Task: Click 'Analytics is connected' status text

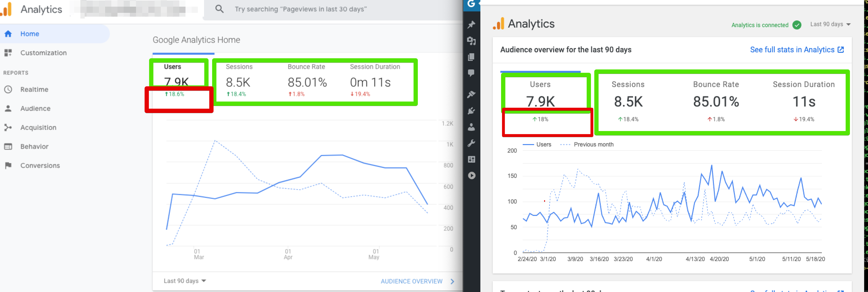Action: 760,25
